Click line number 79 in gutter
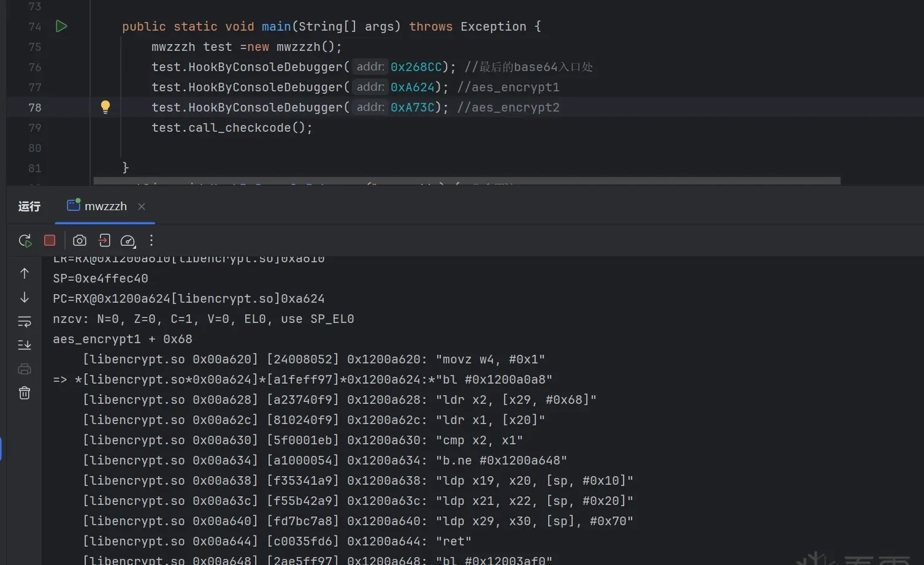Screen dimensions: 924x565 pyautogui.click(x=35, y=127)
